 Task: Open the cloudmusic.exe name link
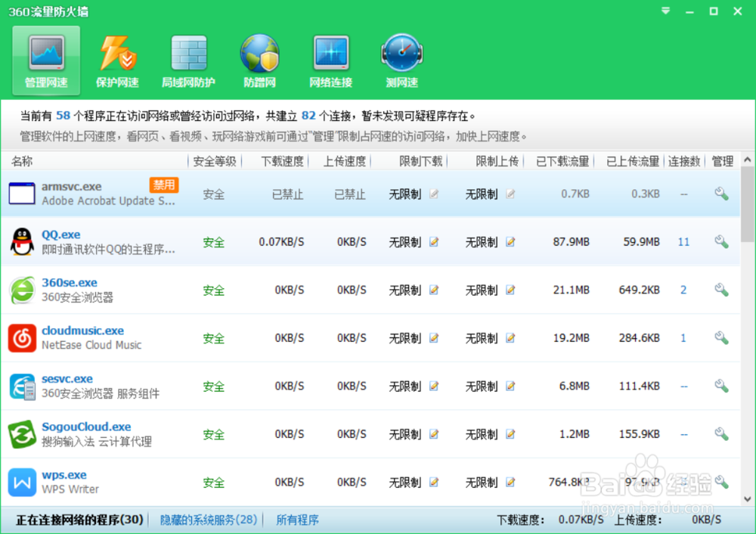click(x=82, y=331)
